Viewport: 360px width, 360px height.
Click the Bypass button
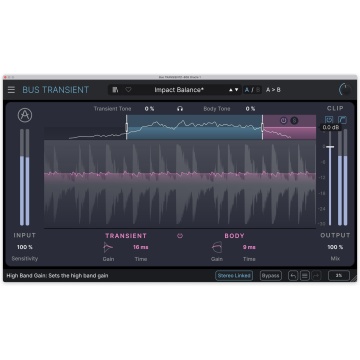click(271, 276)
